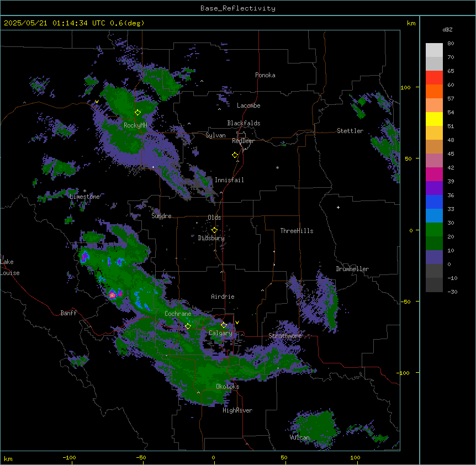Click the Base_Reflectivity title text
The image size is (476, 465).
(x=238, y=8)
